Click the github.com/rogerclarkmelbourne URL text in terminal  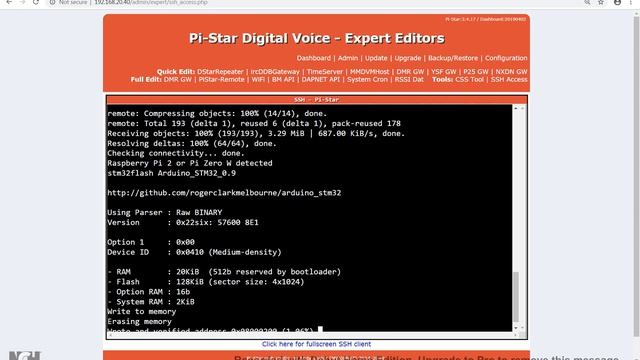[224, 193]
